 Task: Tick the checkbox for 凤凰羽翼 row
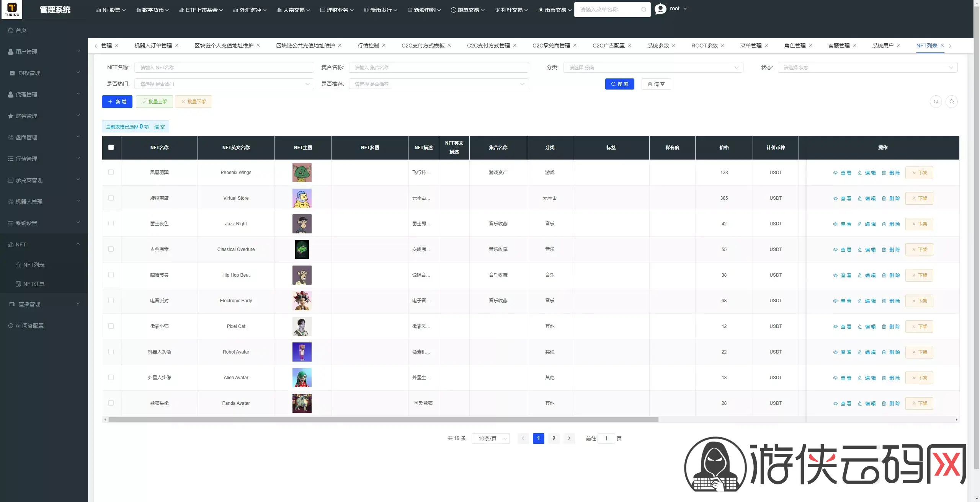click(x=111, y=172)
